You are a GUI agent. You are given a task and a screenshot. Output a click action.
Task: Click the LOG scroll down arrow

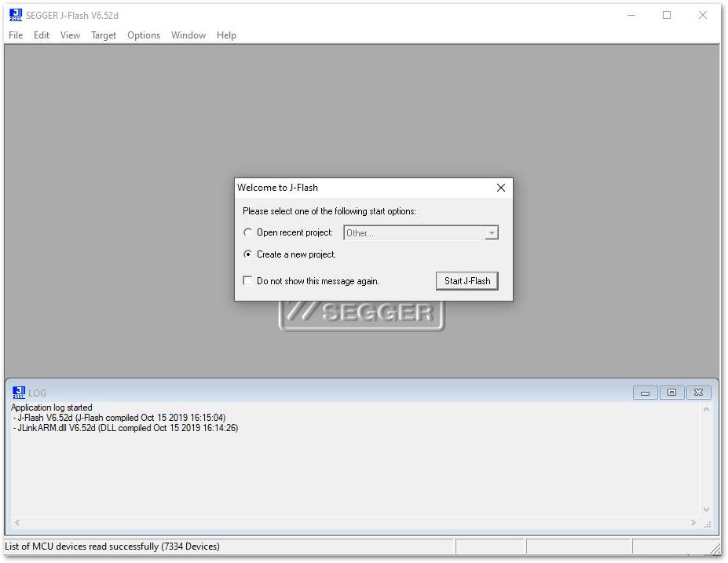pyautogui.click(x=706, y=509)
